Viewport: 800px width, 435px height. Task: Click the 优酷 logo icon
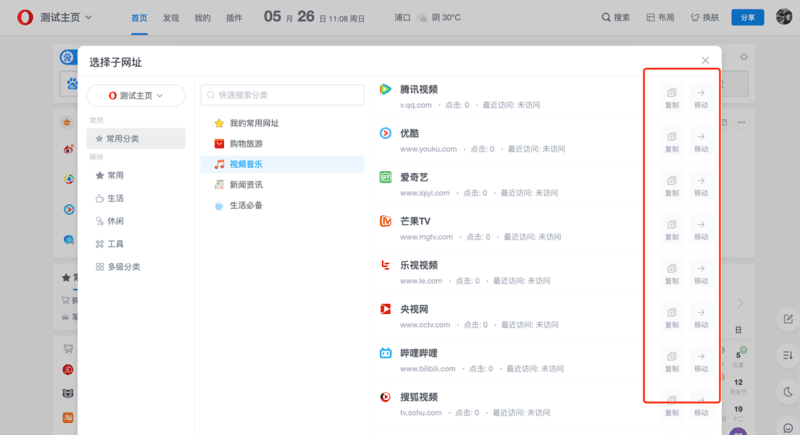pyautogui.click(x=385, y=133)
